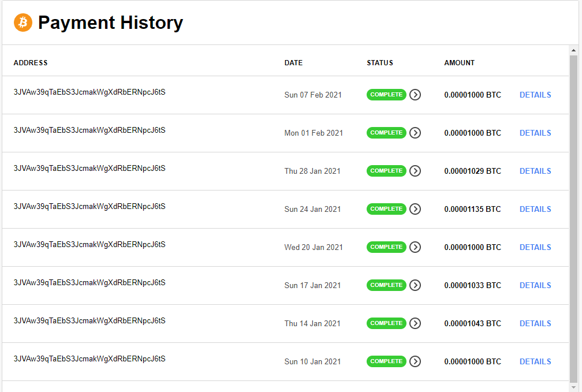Click the date Thu 14 Jan 2021
Screen dimensions: 582x392
pos(312,324)
